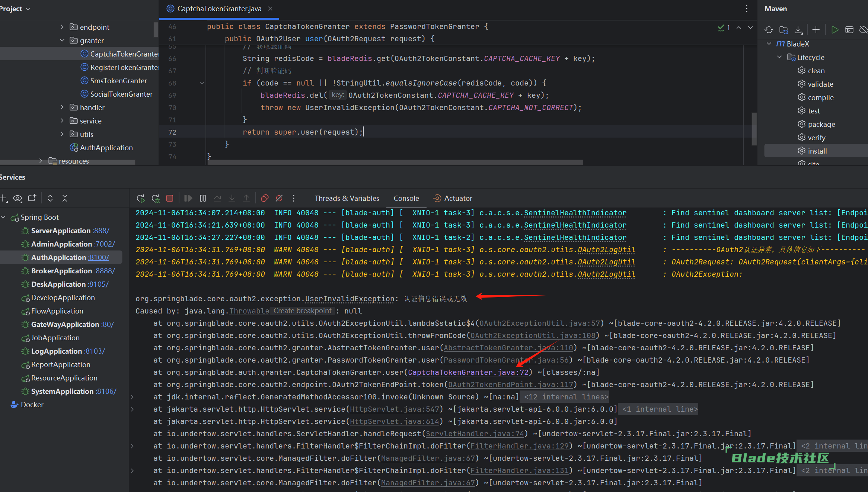Screen dimensions: 868x492
Task: Select the package lifecycle goal
Action: coord(821,124)
